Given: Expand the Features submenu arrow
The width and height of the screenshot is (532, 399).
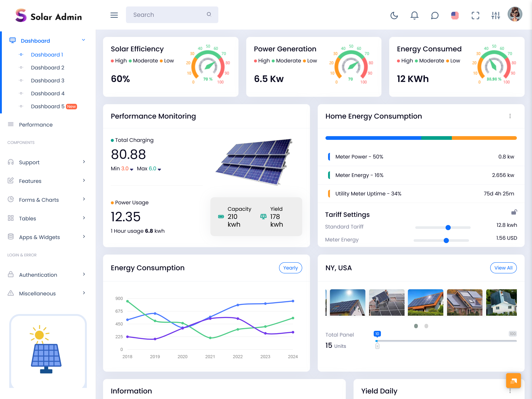Looking at the screenshot, I should click(x=84, y=180).
